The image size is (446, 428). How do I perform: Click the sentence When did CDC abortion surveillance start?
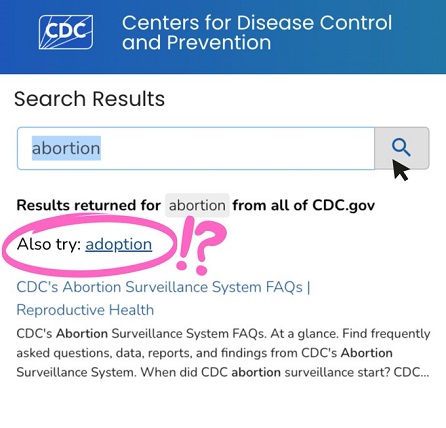(265, 372)
